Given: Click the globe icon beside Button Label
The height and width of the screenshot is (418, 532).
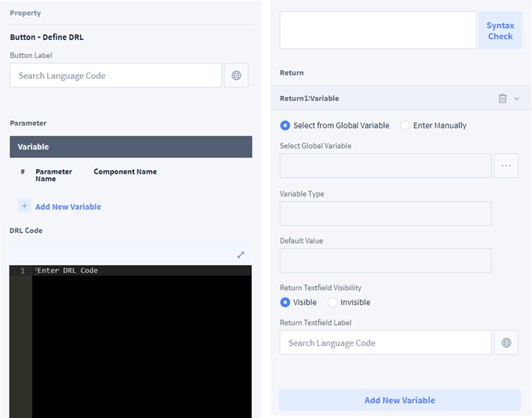Looking at the screenshot, I should [236, 75].
